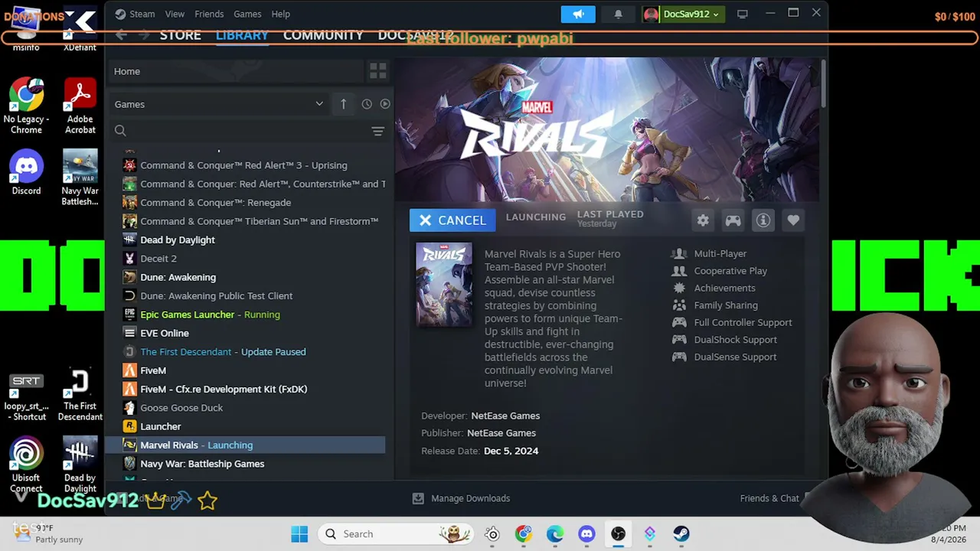Image resolution: width=980 pixels, height=551 pixels.
Task: Cancel the Marvel Rivals launch
Action: pos(452,220)
